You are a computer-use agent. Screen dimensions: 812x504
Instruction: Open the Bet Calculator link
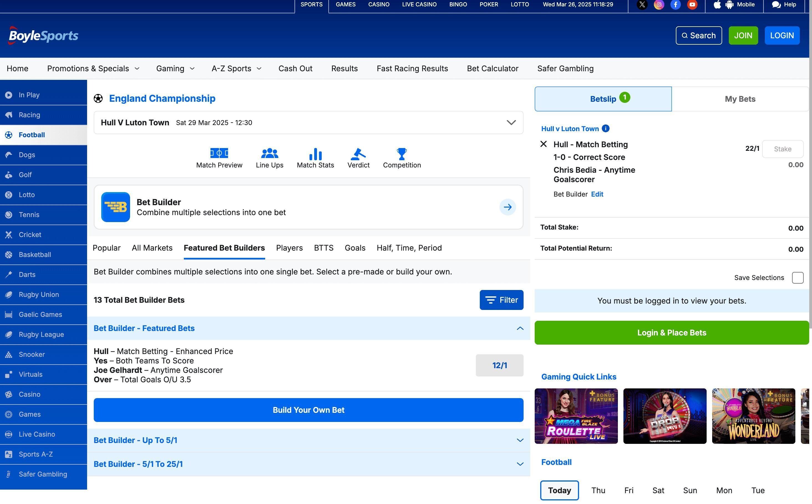coord(493,69)
